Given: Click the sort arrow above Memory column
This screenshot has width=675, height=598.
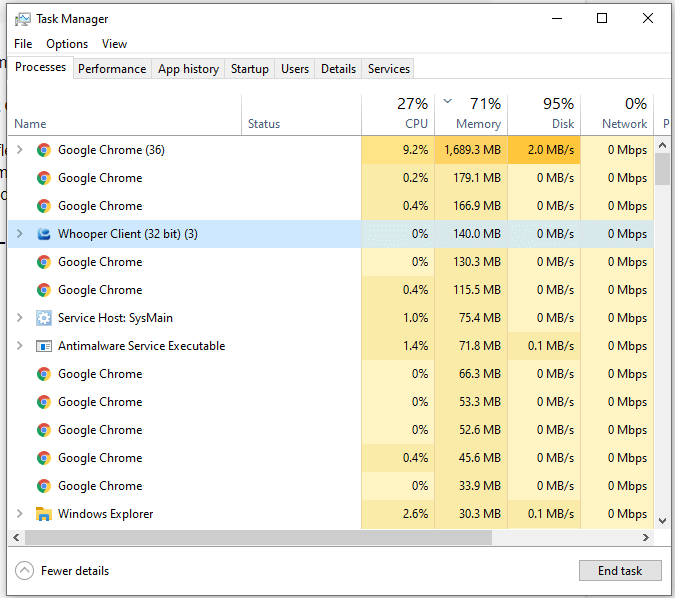Looking at the screenshot, I should (x=447, y=101).
